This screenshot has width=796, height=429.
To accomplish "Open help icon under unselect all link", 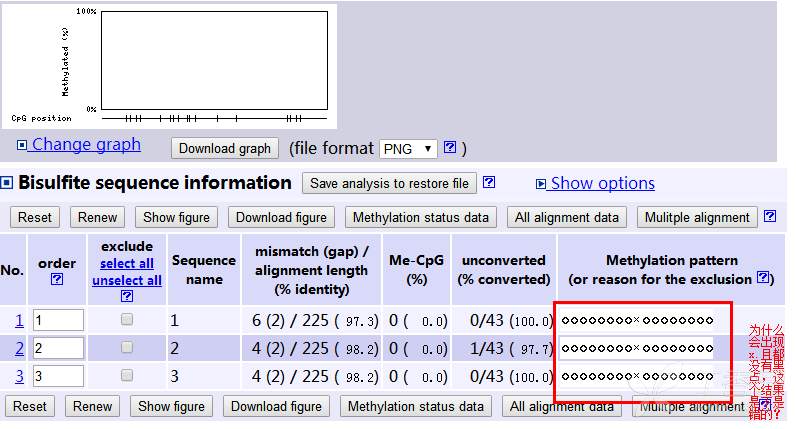I will coord(127,296).
